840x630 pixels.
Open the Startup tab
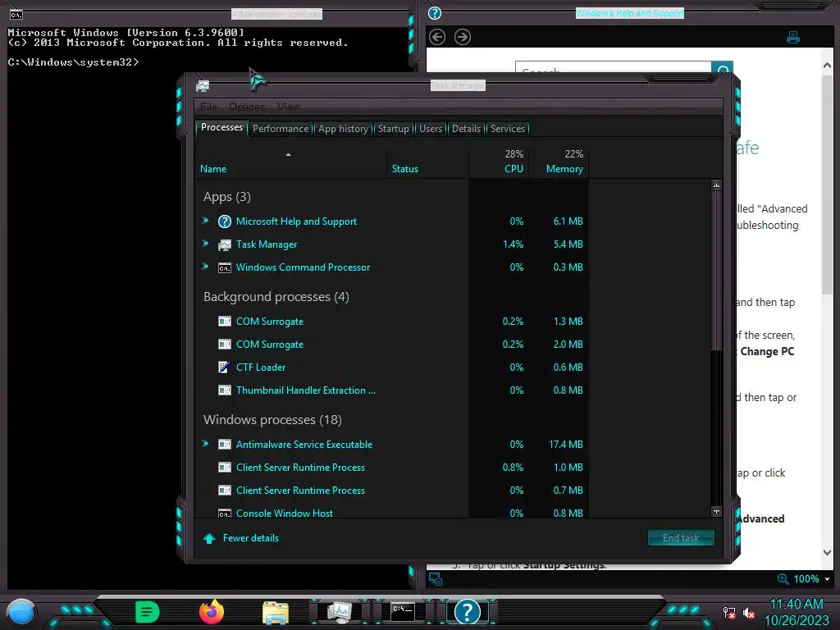(x=393, y=129)
